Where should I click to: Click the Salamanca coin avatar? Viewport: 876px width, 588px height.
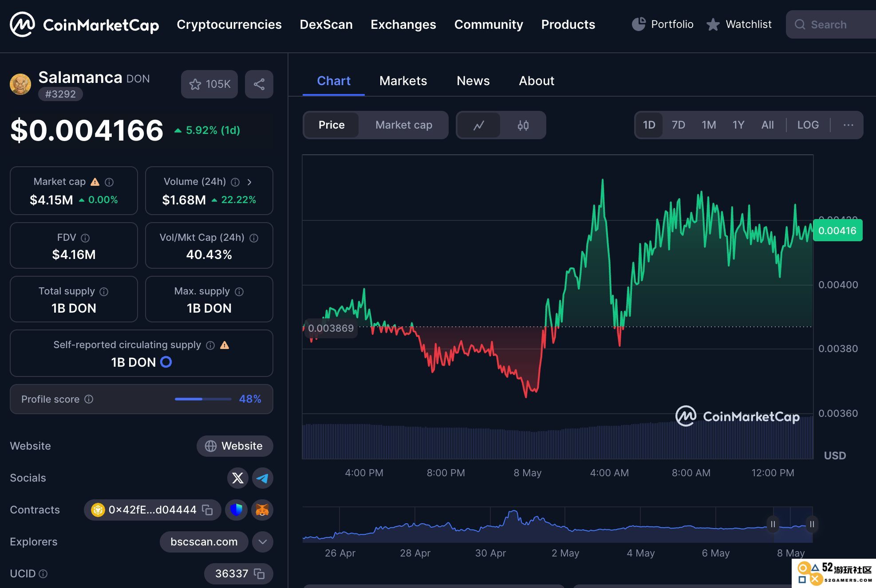20,84
